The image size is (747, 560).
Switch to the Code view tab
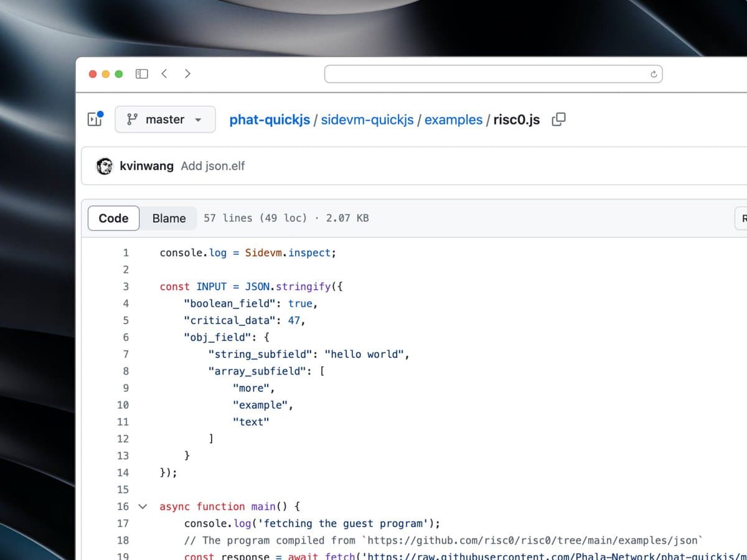tap(113, 218)
